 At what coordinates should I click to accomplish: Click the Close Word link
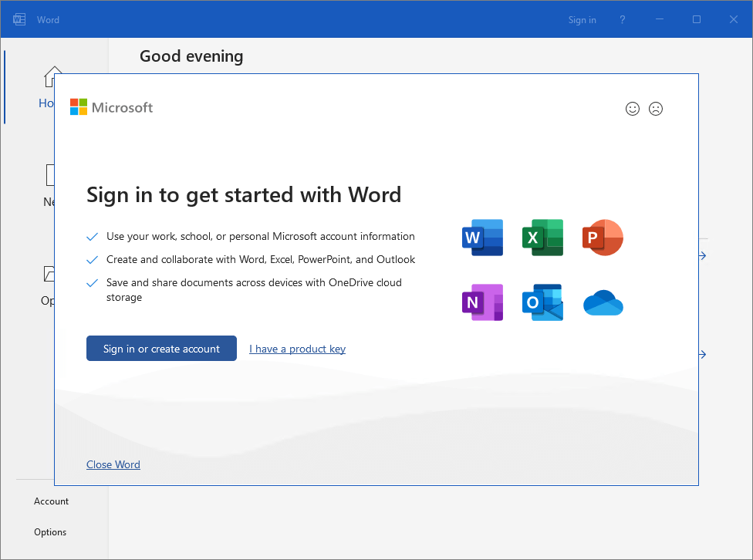click(113, 464)
